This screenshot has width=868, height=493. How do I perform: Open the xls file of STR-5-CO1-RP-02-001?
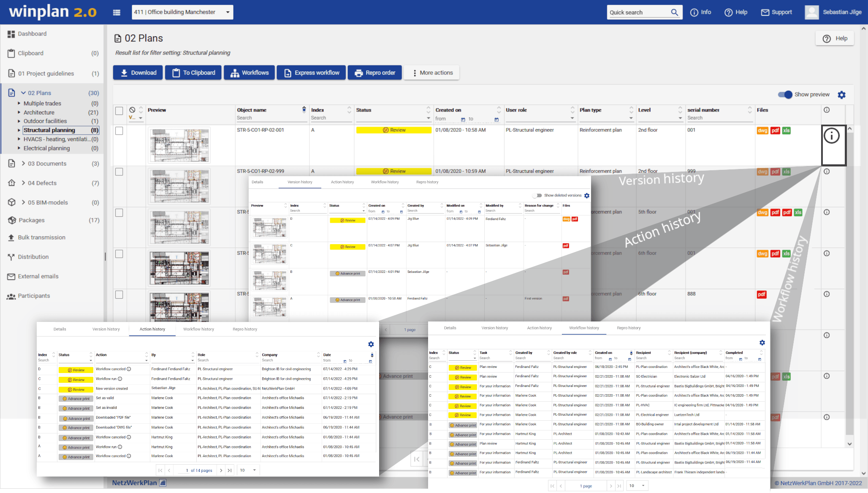click(786, 131)
